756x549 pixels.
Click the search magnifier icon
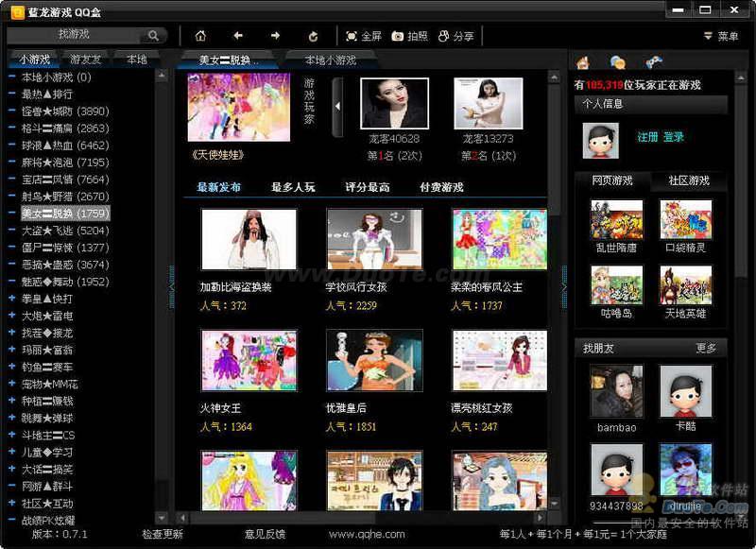pos(153,36)
